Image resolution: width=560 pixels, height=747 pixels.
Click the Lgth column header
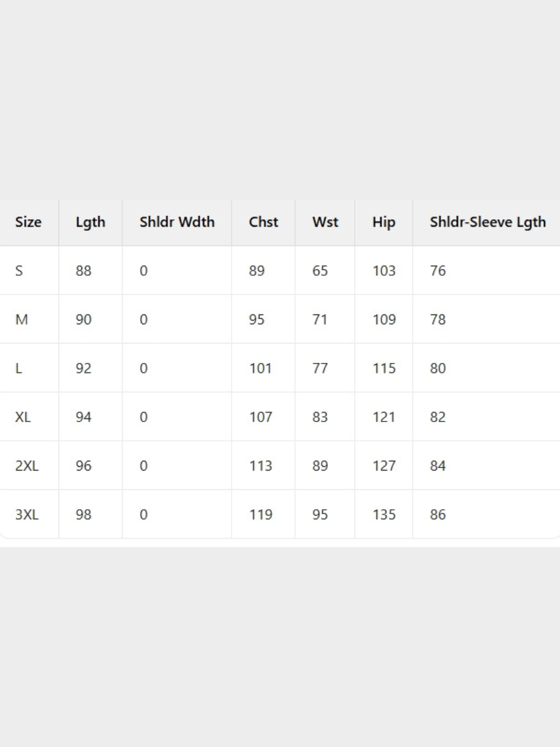[90, 222]
